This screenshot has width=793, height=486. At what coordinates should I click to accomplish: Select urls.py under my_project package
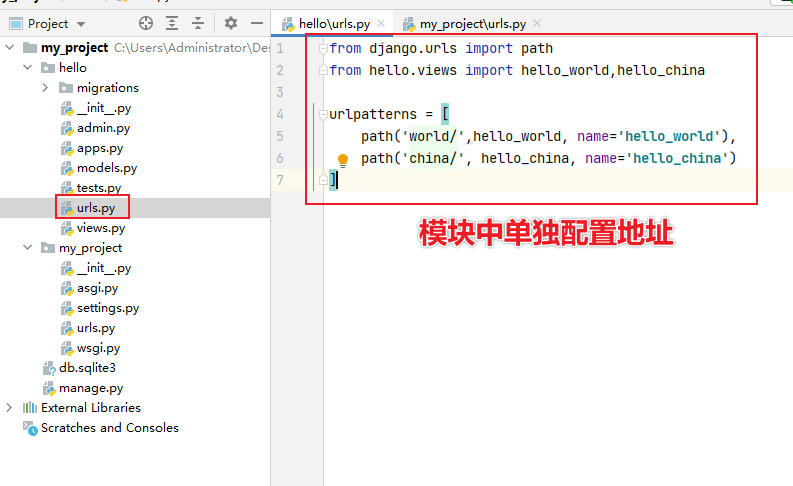point(96,328)
